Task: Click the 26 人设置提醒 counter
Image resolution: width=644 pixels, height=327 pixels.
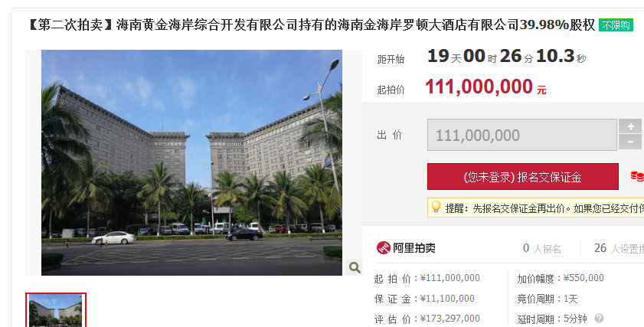Action: click(x=619, y=248)
